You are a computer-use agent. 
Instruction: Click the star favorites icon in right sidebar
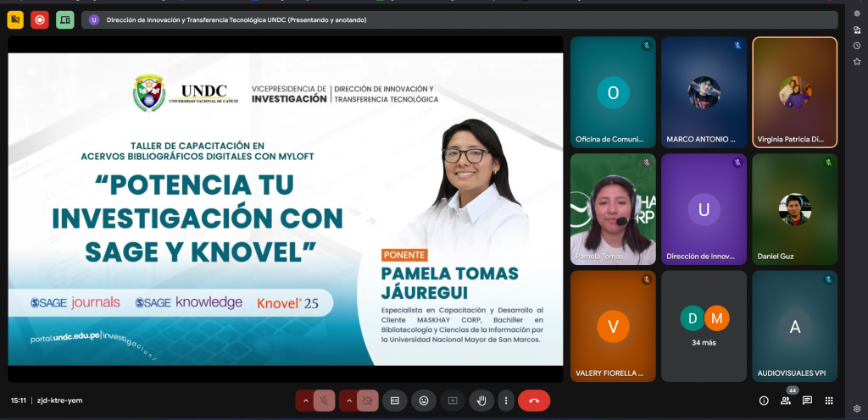(857, 61)
